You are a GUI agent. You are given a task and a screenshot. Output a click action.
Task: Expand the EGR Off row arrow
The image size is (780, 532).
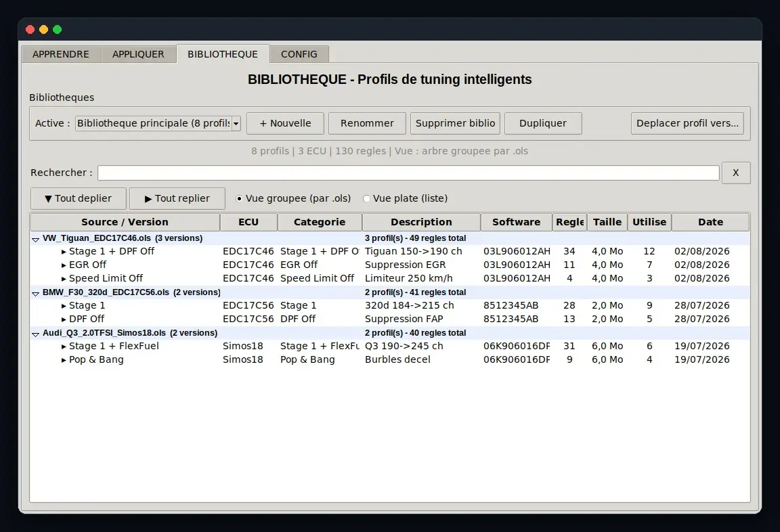click(x=64, y=265)
